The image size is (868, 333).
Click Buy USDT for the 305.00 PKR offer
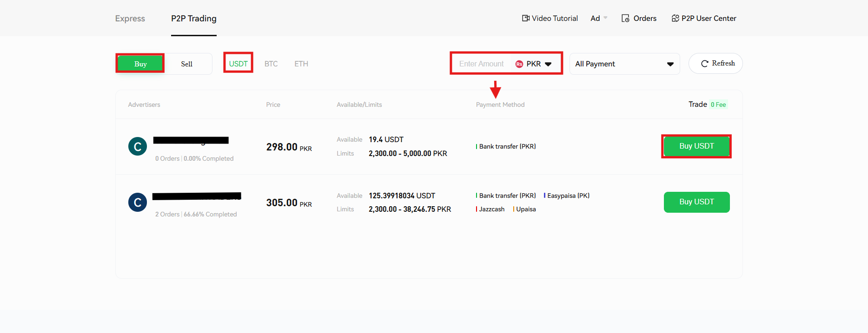click(696, 202)
